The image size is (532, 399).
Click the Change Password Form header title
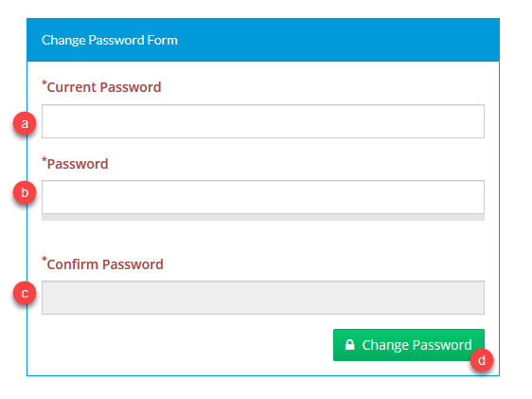110,40
